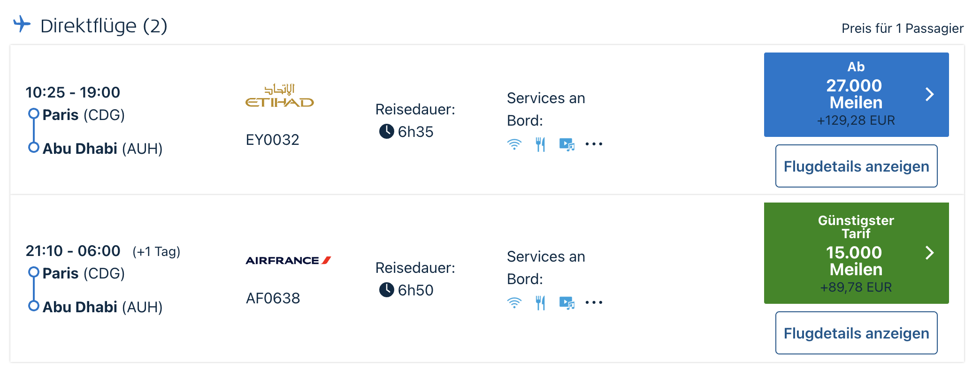Show more onboard services for Etihad flight
This screenshot has height=376, width=980.
(x=594, y=144)
